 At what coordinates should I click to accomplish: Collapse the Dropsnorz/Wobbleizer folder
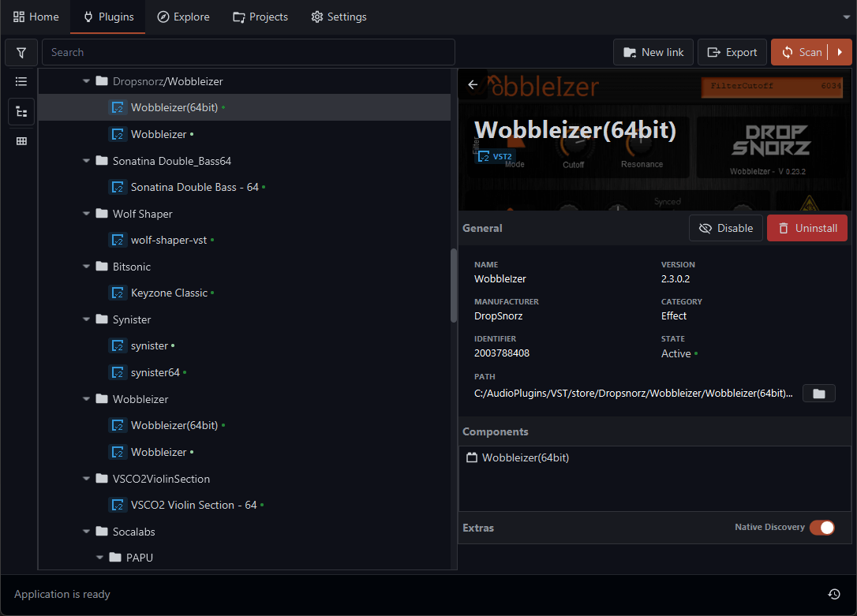86,80
